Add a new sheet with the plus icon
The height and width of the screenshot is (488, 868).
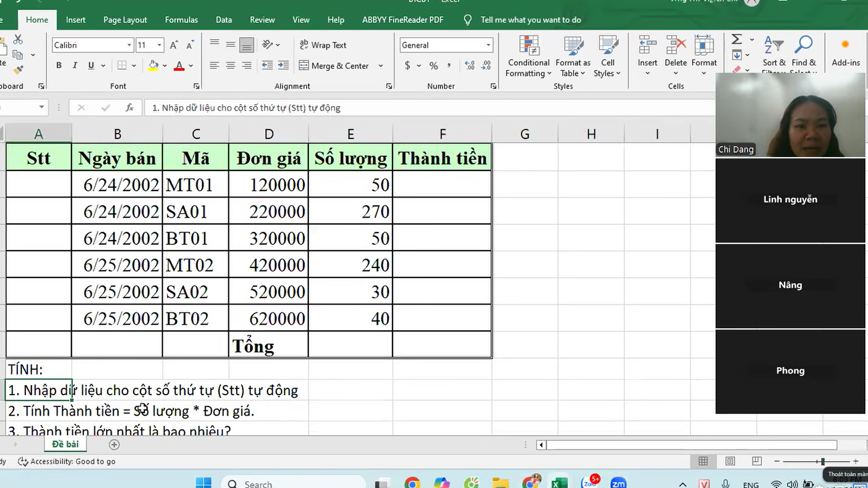tap(114, 444)
